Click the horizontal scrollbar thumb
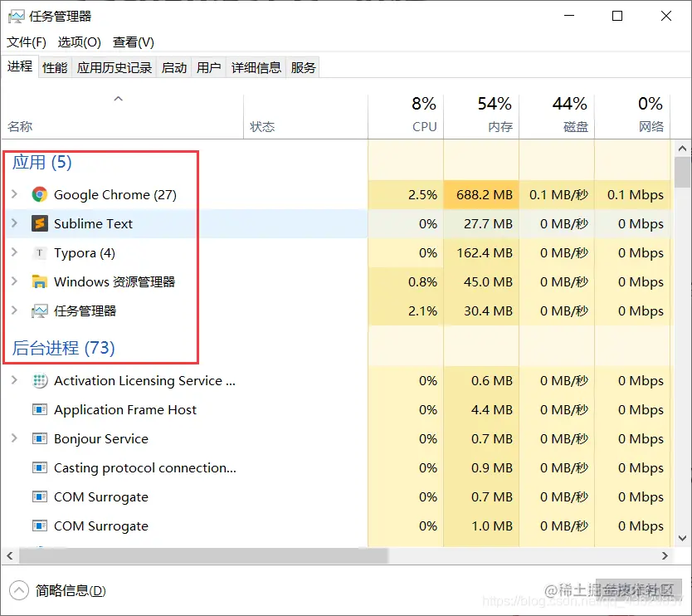This screenshot has width=692, height=616. point(203,555)
